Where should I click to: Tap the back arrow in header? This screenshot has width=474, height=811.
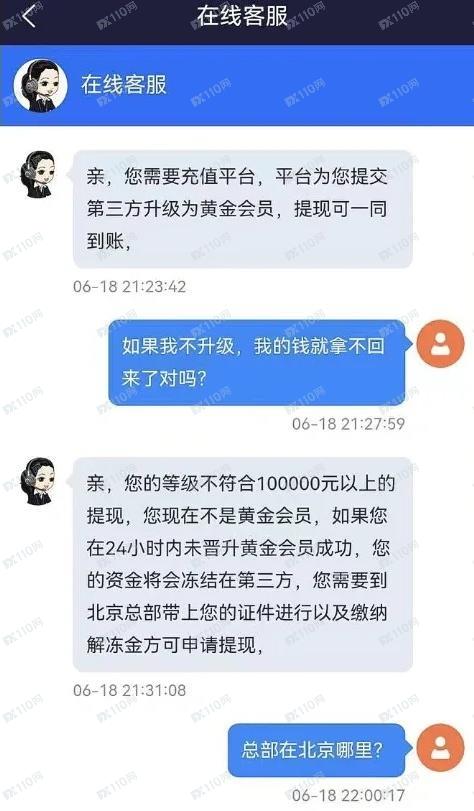pos(28,16)
